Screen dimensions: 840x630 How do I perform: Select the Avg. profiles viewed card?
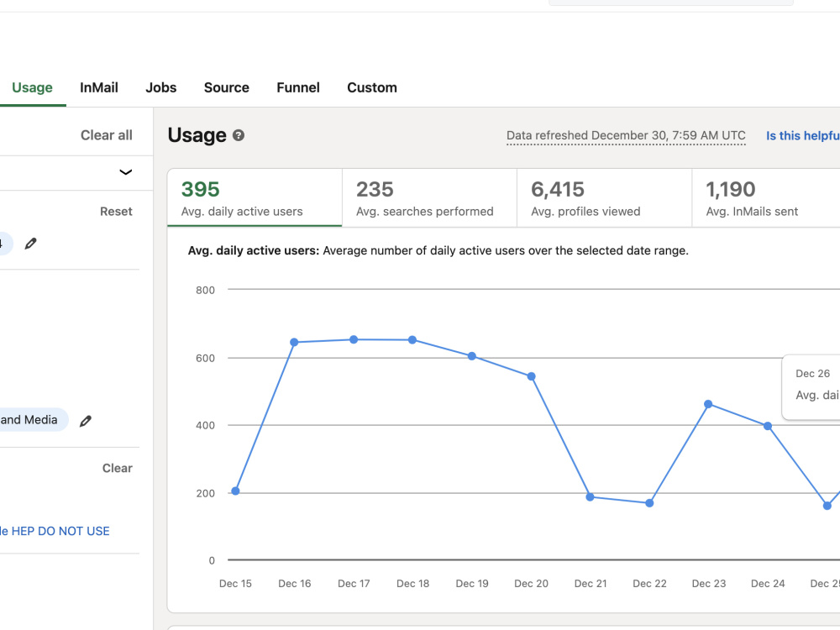point(604,197)
